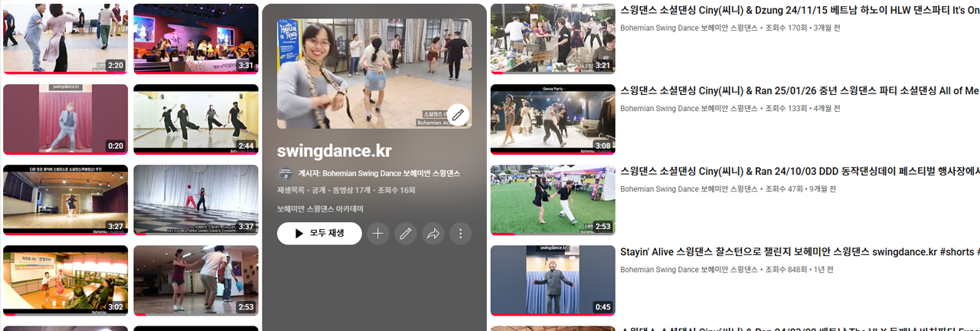Click channel name on the 조회수 848회 row
980x331 pixels.
click(688, 270)
